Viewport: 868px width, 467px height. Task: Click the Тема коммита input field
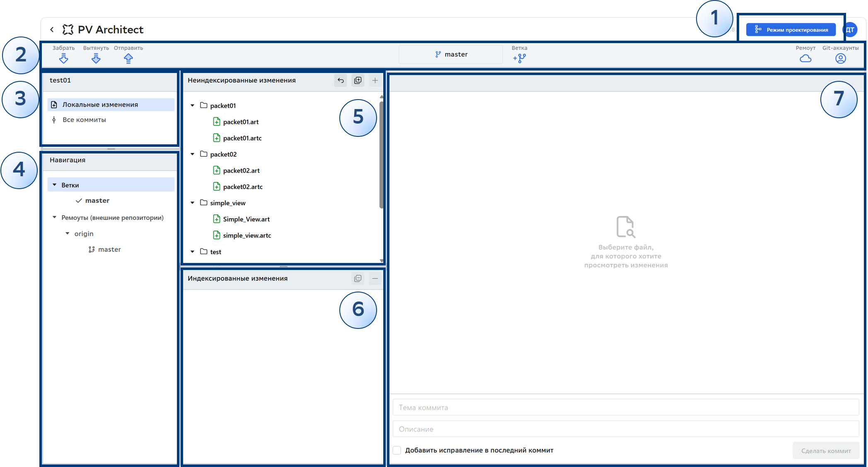click(626, 408)
